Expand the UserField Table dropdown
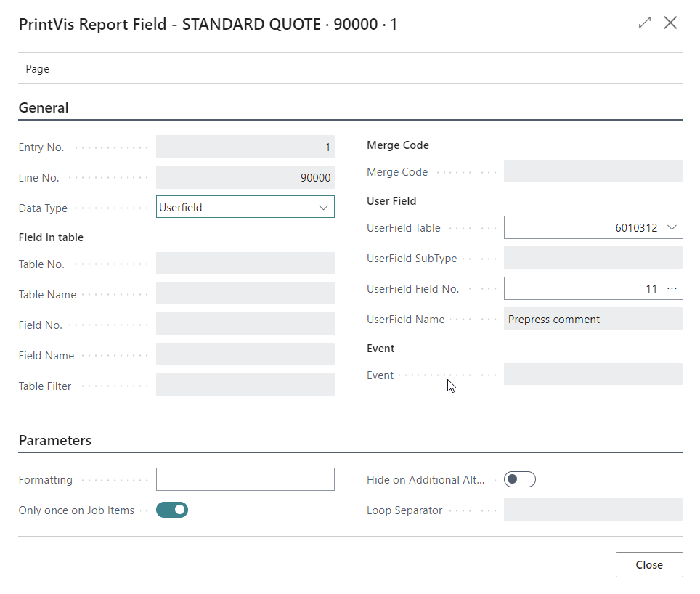The image size is (700, 594). point(672,228)
